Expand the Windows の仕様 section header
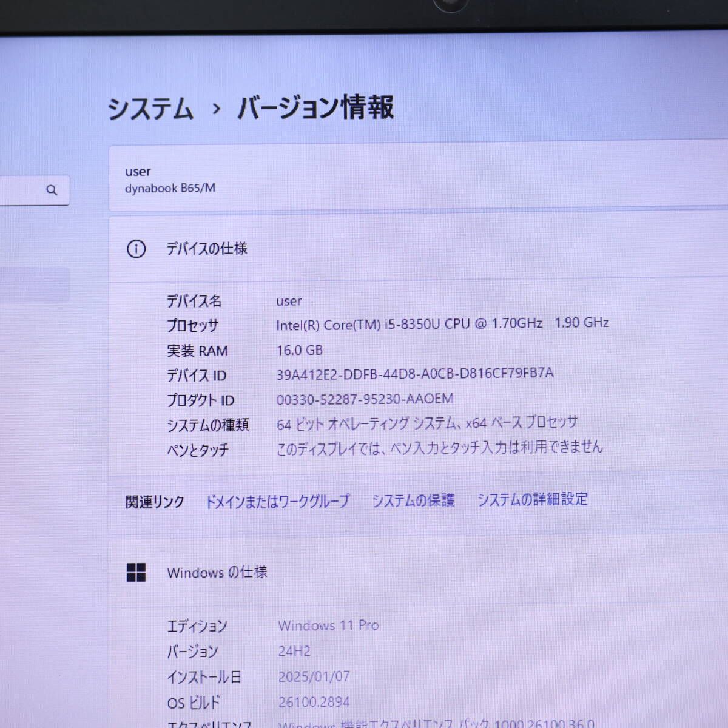Image resolution: width=728 pixels, height=728 pixels. [418, 572]
